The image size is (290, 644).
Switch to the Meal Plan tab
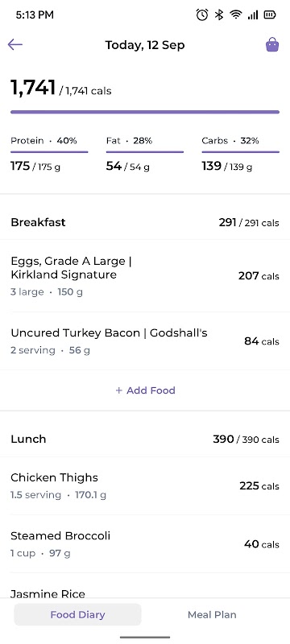pos(212,614)
